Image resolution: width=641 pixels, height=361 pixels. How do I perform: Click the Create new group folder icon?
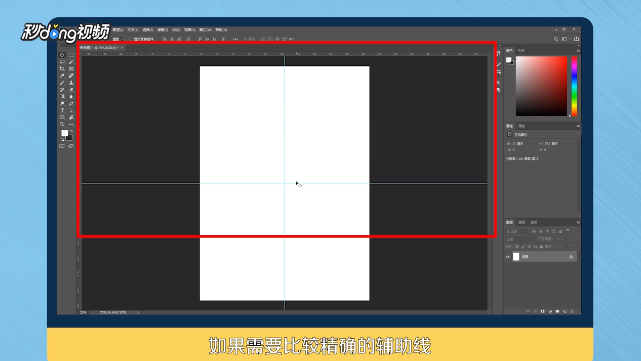557,312
